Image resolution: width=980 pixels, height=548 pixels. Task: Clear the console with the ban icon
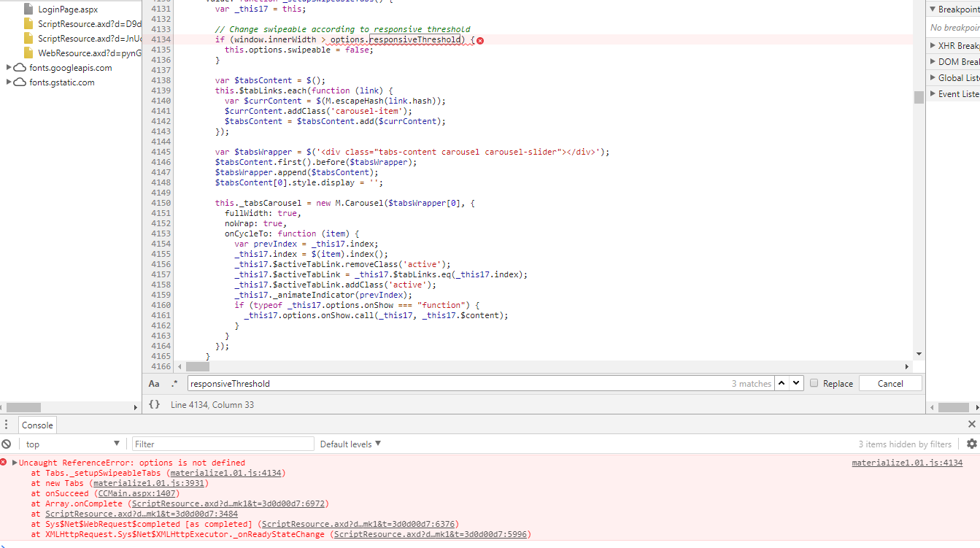tap(7, 444)
